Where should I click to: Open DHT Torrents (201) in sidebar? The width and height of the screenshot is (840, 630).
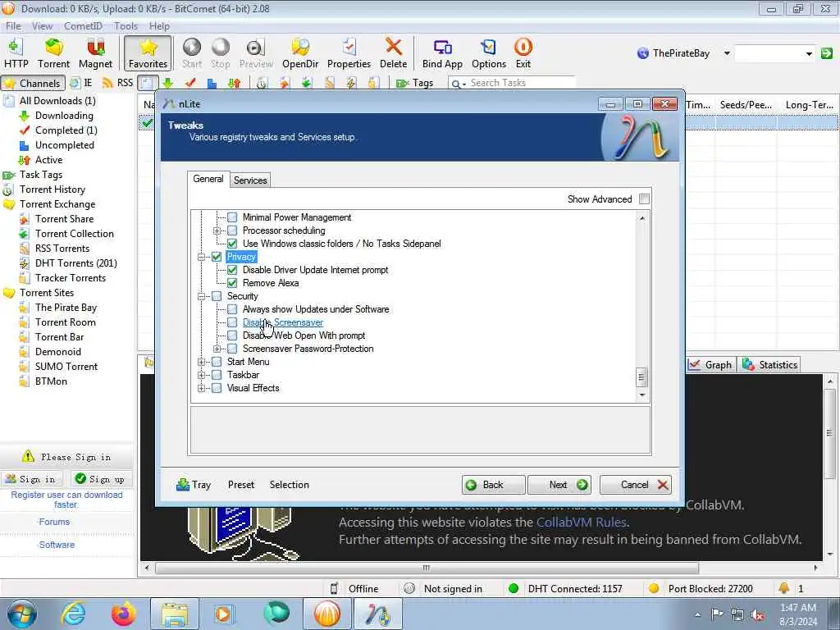76,263
